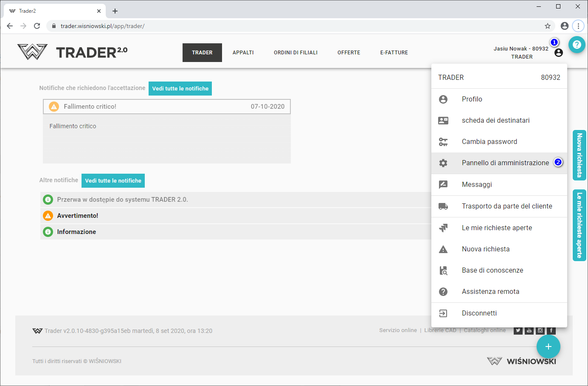Click the user account avatar icon
The width and height of the screenshot is (588, 386).
pos(559,53)
